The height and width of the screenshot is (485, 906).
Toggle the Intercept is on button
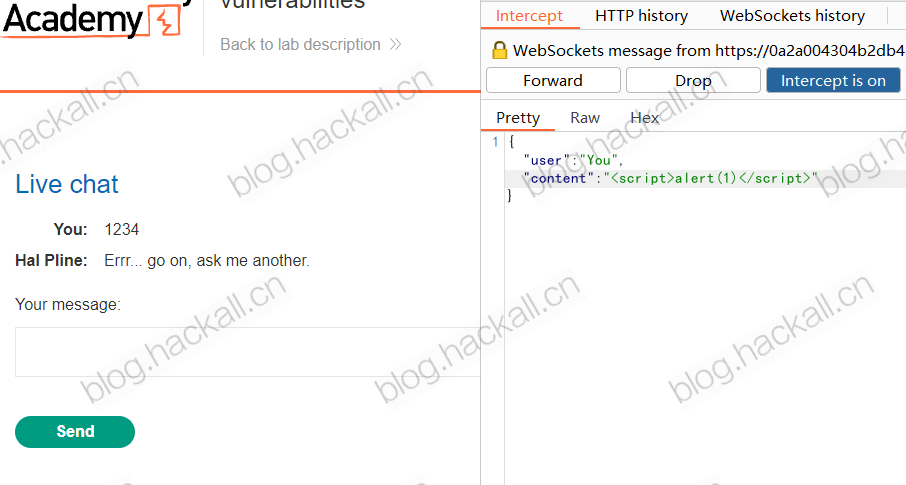click(833, 80)
